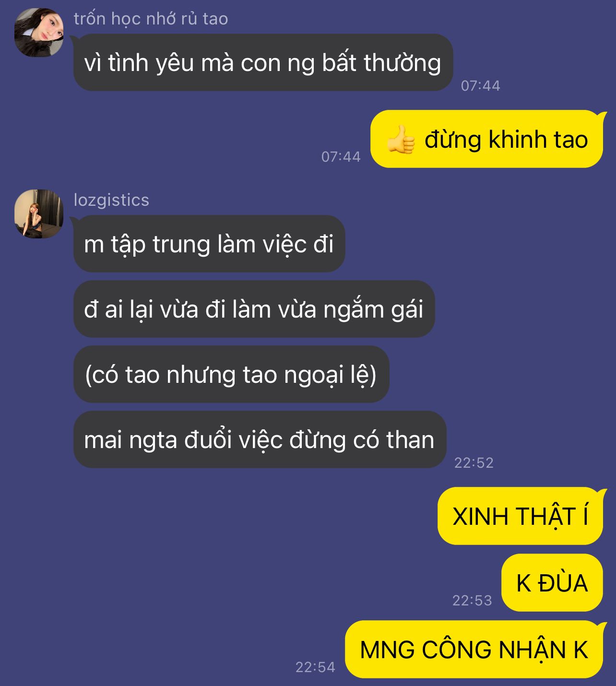Click the 07:44 timestamp beside "đừng khinh tao"
616x686 pixels.
[x=341, y=156]
